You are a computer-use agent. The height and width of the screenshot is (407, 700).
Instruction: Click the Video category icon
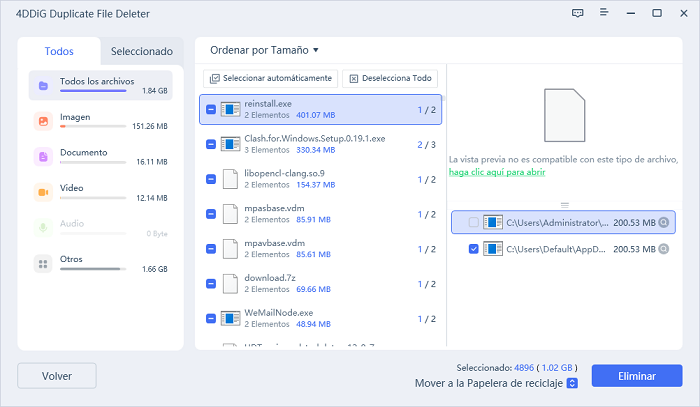pyautogui.click(x=43, y=192)
